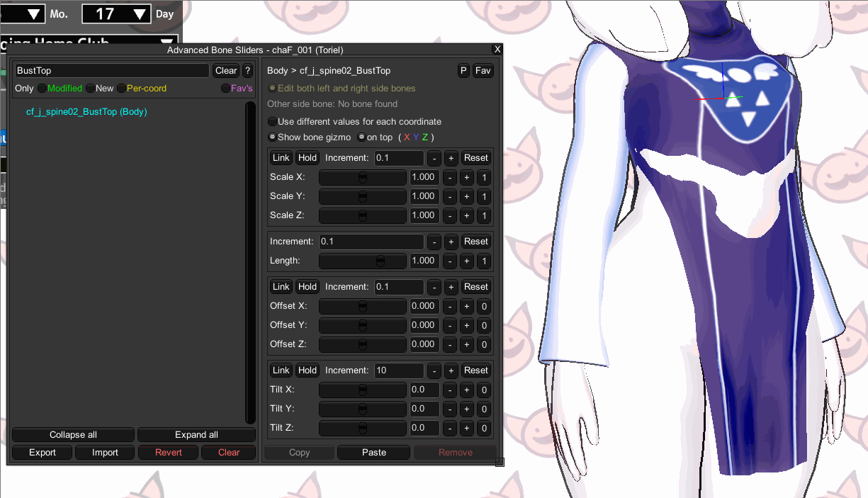Open the club dropdown ending in Home Club
The height and width of the screenshot is (498, 868).
tap(88, 43)
